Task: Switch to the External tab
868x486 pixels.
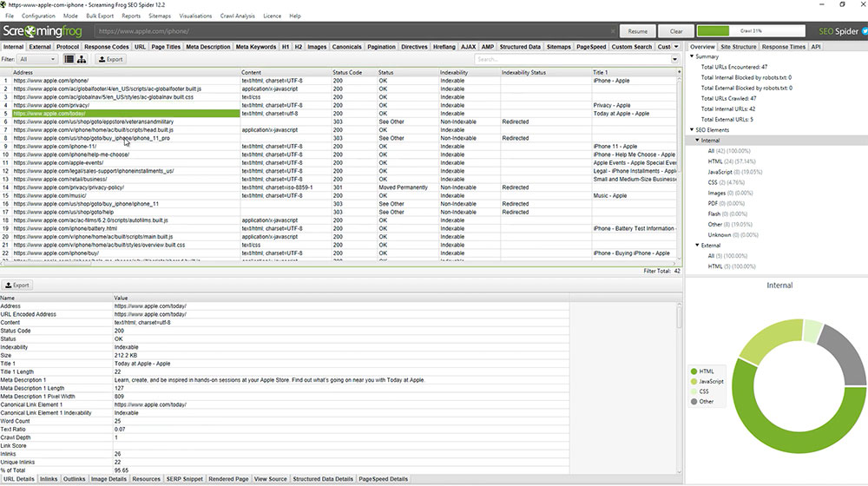Action: [40, 47]
